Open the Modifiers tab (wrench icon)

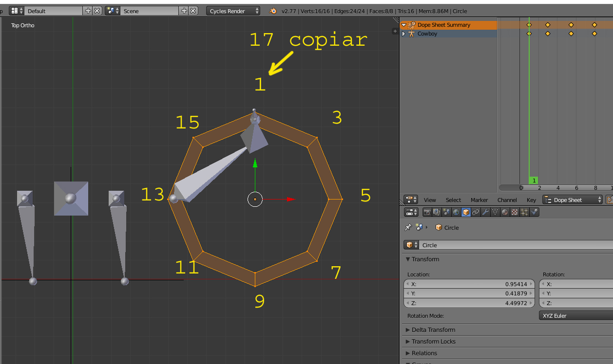[485, 212]
